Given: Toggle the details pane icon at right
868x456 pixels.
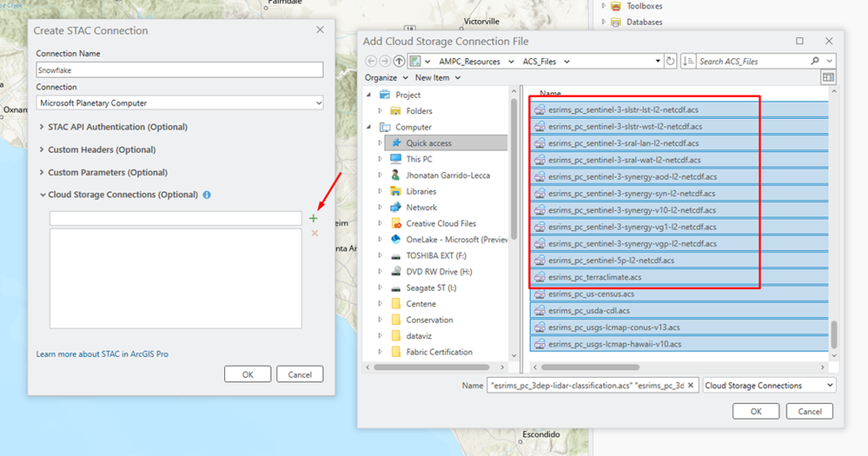Looking at the screenshot, I should point(828,77).
